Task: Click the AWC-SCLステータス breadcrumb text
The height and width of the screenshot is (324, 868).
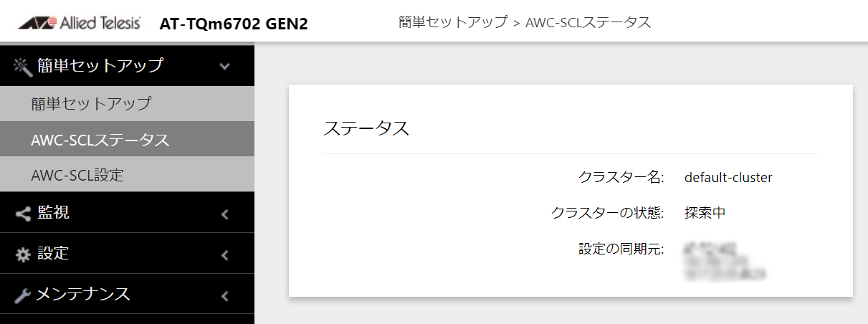Action: coord(588,22)
